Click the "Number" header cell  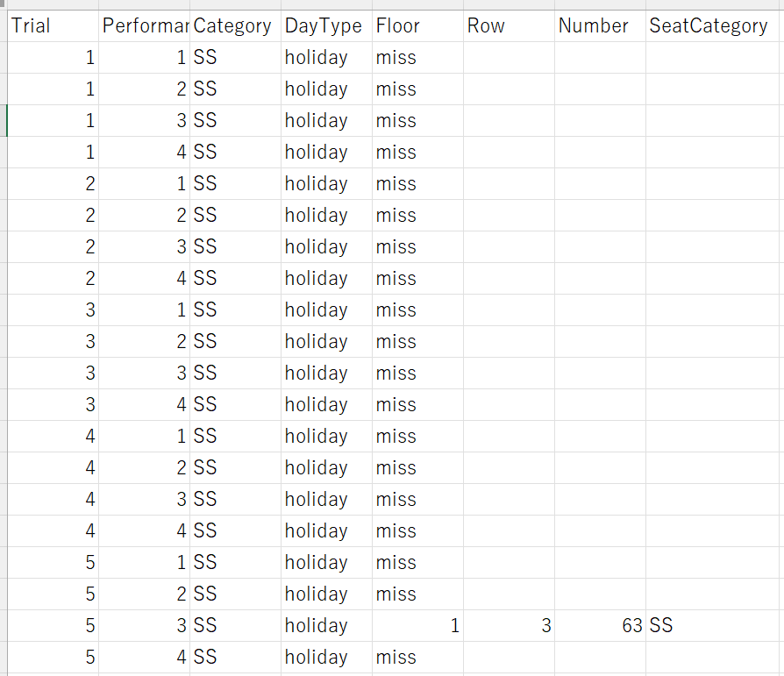600,26
